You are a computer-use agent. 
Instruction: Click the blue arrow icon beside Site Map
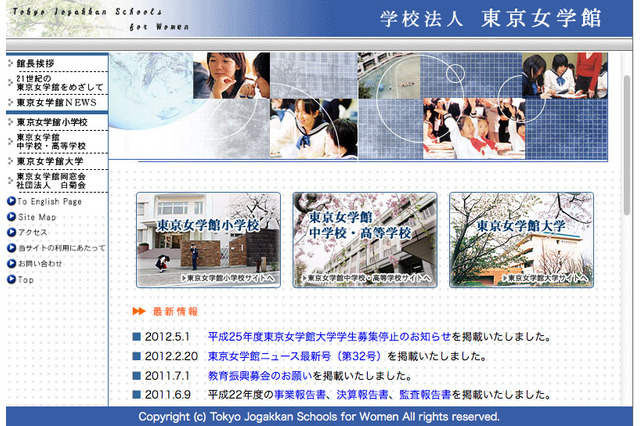[x=11, y=217]
